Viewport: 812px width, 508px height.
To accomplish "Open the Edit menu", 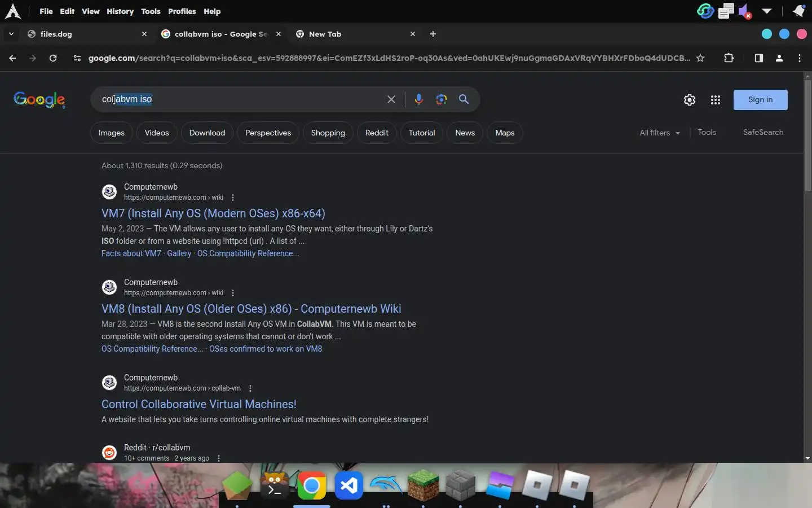I will click(67, 11).
